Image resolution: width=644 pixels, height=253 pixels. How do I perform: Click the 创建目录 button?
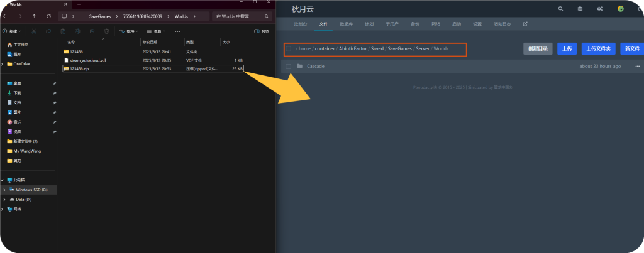point(538,48)
